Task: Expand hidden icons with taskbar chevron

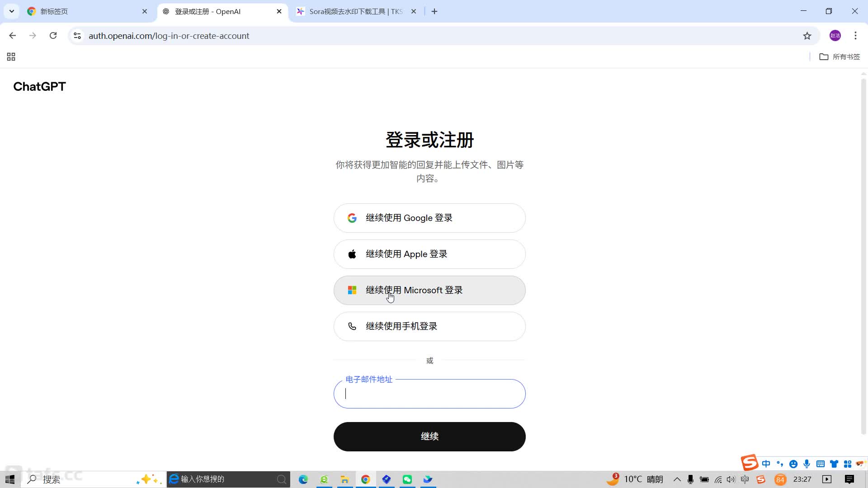Action: [677, 479]
